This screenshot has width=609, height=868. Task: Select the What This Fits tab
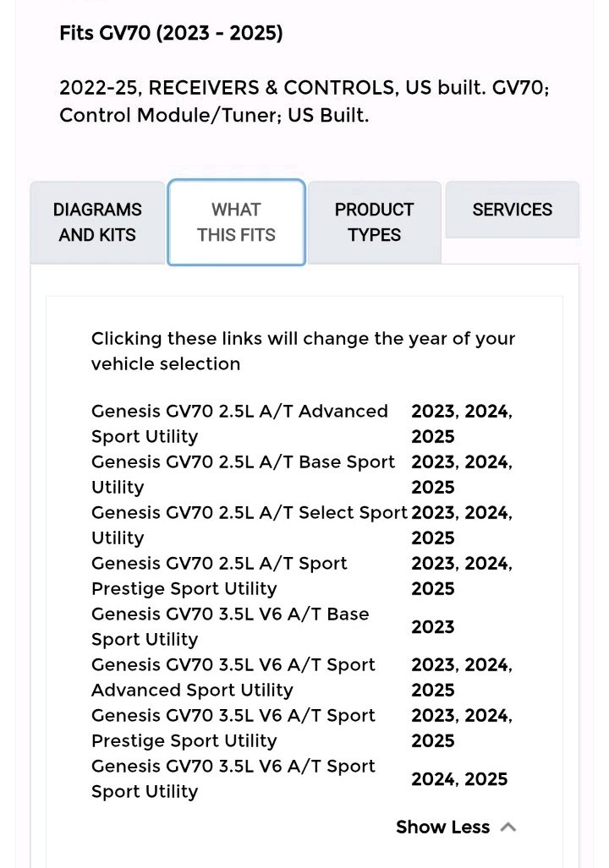pos(236,222)
